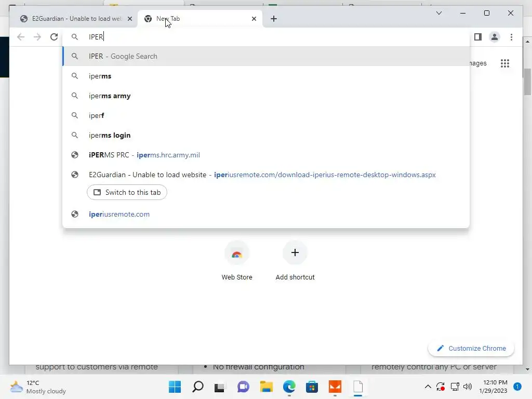Pick the iperms suggestion

pyautogui.click(x=266, y=76)
